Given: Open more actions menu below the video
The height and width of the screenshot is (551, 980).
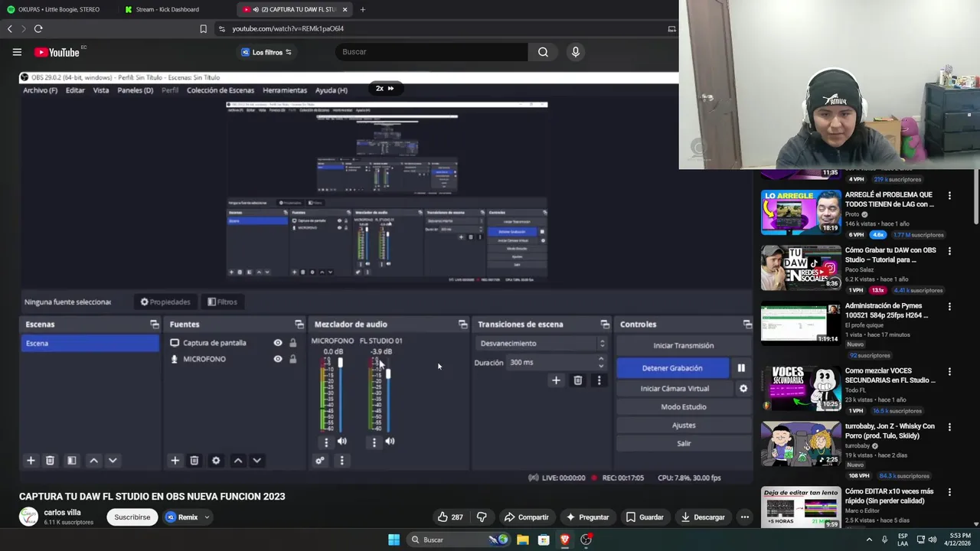Looking at the screenshot, I should [x=744, y=517].
